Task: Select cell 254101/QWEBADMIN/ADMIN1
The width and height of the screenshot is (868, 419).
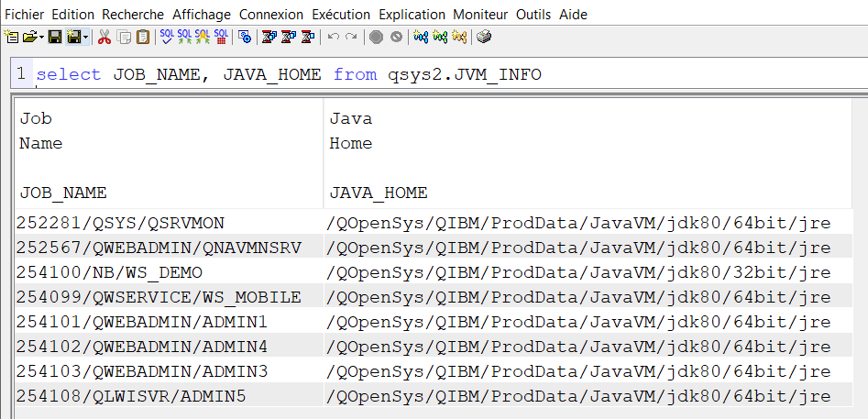Action: click(x=170, y=322)
